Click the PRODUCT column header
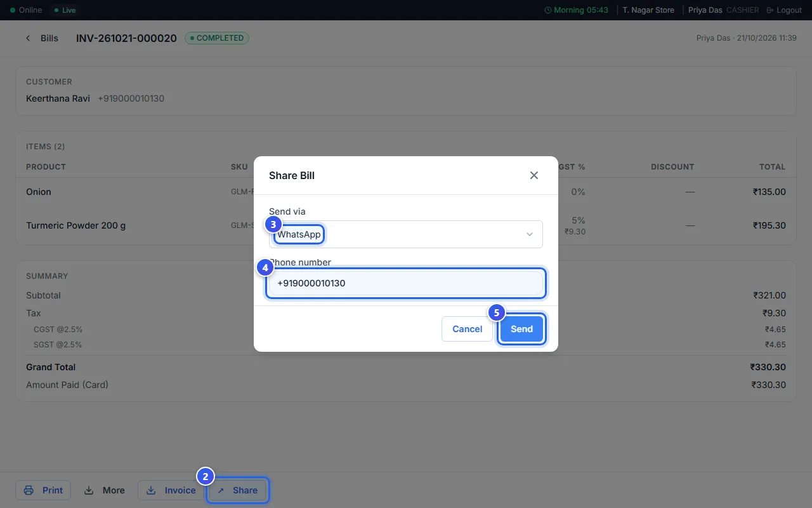 46,167
